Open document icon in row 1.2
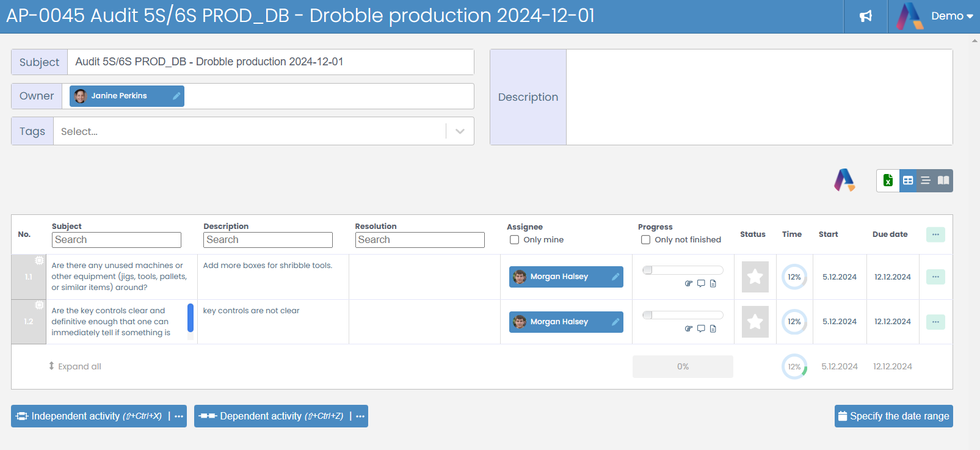Image resolution: width=980 pixels, height=450 pixels. point(713,328)
